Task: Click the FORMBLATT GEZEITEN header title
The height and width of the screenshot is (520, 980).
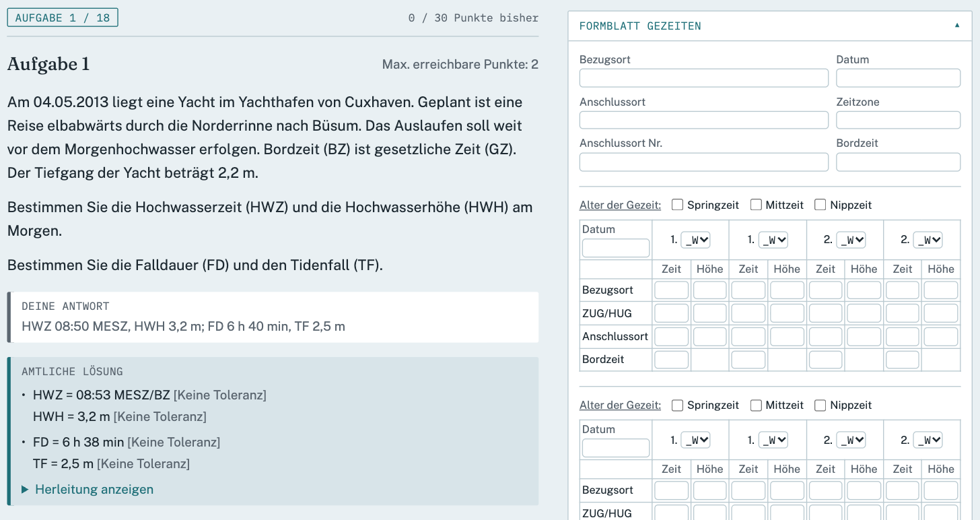Action: pyautogui.click(x=640, y=26)
